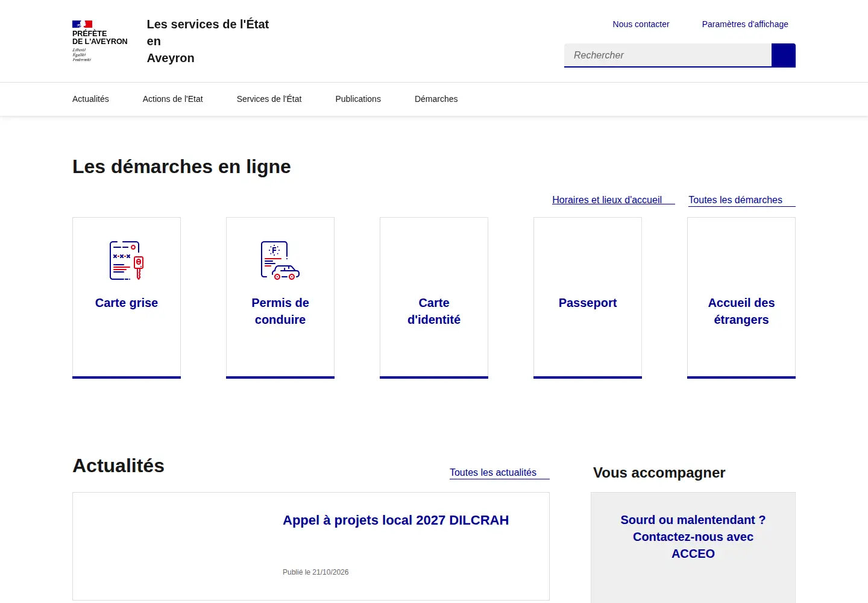868x603 pixels.
Task: Open the Actualités menu
Action: pos(90,99)
